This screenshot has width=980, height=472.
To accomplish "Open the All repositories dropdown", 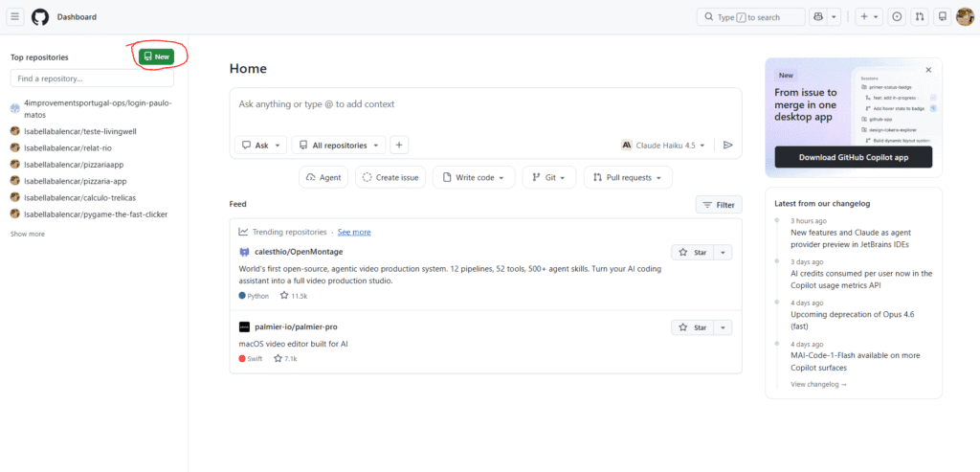I will (x=339, y=145).
